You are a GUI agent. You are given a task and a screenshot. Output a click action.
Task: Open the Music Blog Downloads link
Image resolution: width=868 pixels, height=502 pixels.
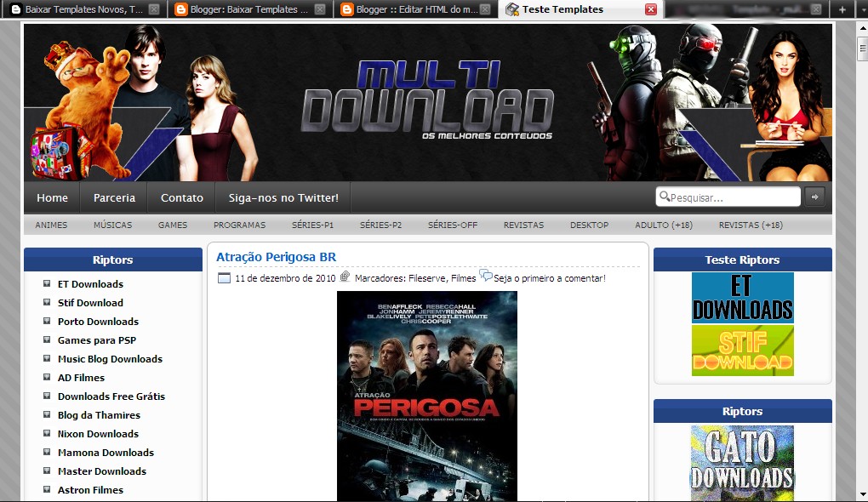(110, 359)
